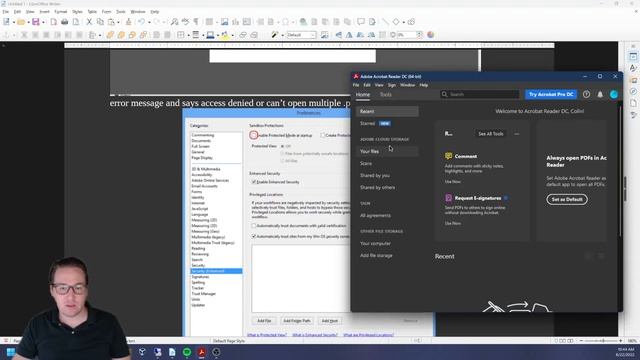Screen dimensions: 640x360
Task: Click the image Filter wand icon
Action: point(275,35)
